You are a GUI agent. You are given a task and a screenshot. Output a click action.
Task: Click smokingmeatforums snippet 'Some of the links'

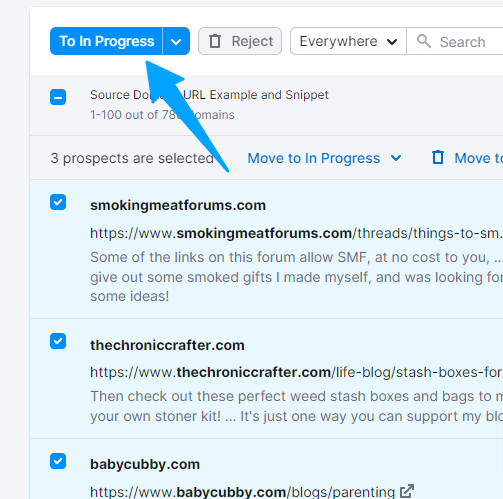296,277
